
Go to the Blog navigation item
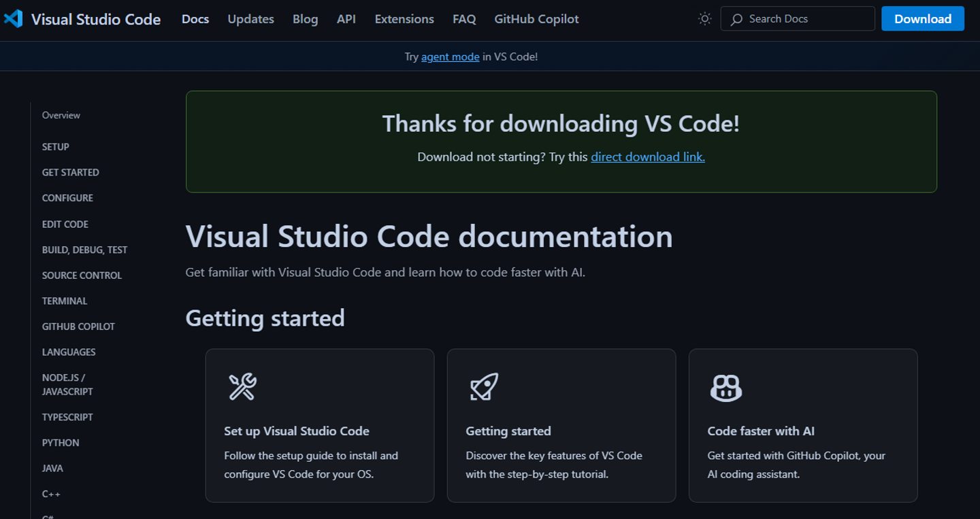tap(305, 19)
